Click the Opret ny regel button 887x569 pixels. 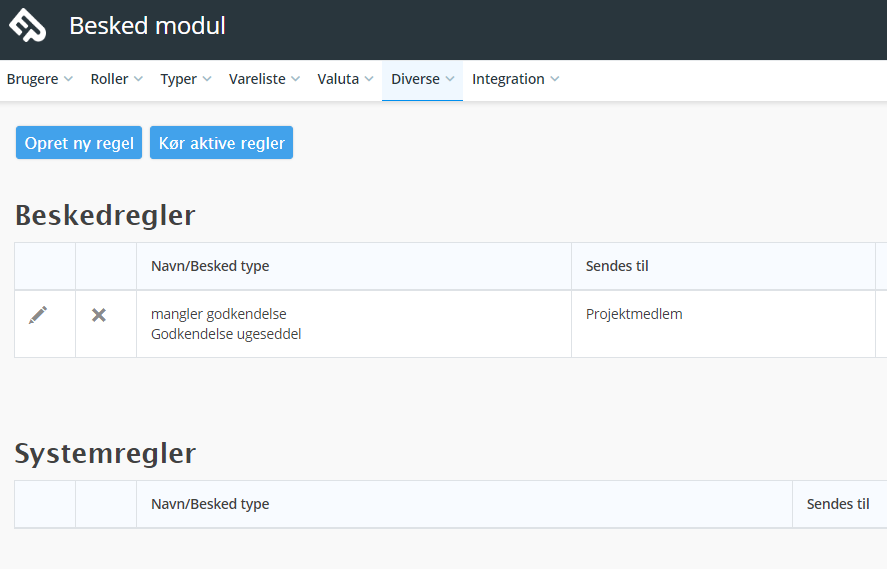click(79, 143)
